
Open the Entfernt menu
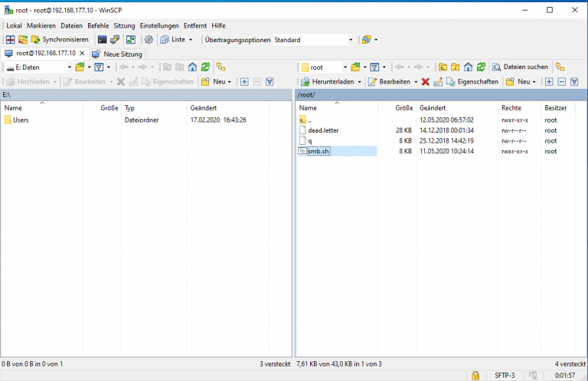pos(195,25)
